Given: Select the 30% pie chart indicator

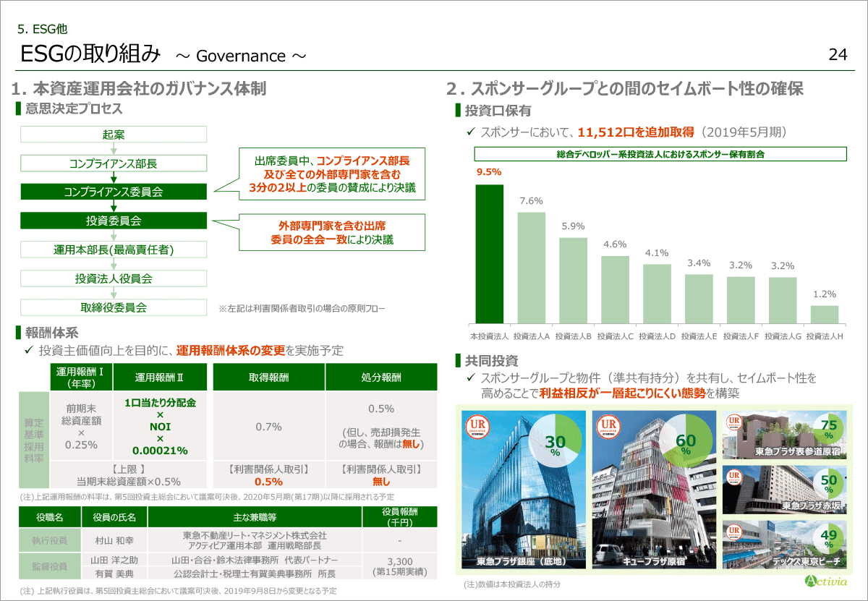Looking at the screenshot, I should pyautogui.click(x=555, y=441).
